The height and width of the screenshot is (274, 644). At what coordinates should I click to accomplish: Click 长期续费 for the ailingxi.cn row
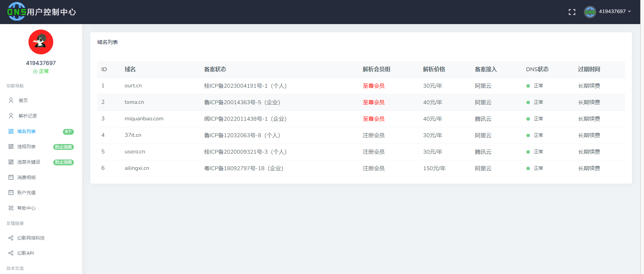(589, 168)
